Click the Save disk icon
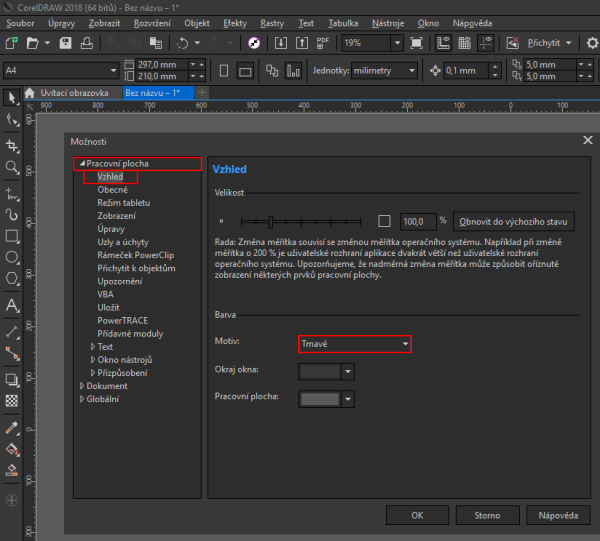Viewport: 600px width, 541px height. coord(65,43)
